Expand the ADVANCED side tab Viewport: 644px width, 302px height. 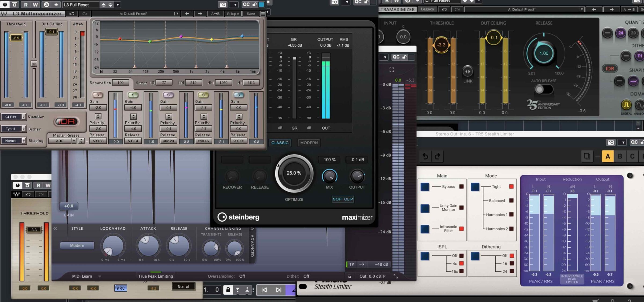(x=252, y=245)
